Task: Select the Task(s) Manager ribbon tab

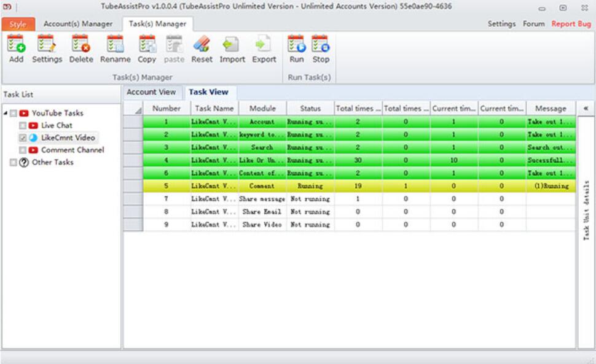Action: pos(157,24)
